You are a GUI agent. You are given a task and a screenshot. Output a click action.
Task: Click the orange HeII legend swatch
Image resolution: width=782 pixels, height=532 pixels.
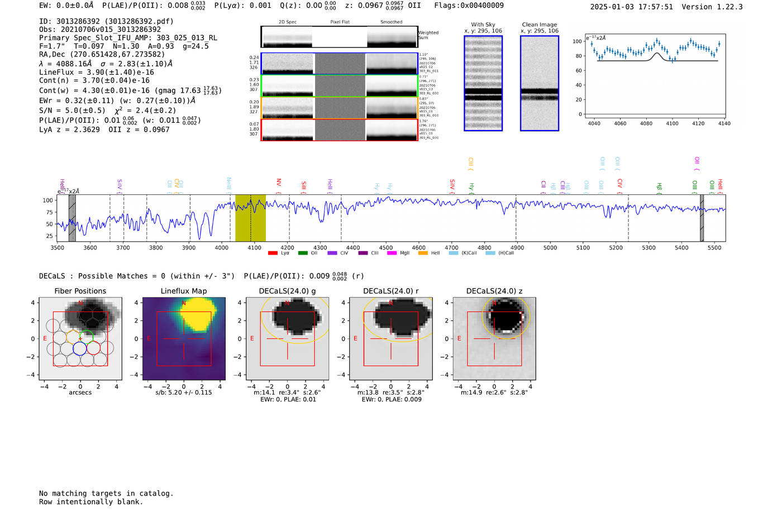click(x=423, y=253)
